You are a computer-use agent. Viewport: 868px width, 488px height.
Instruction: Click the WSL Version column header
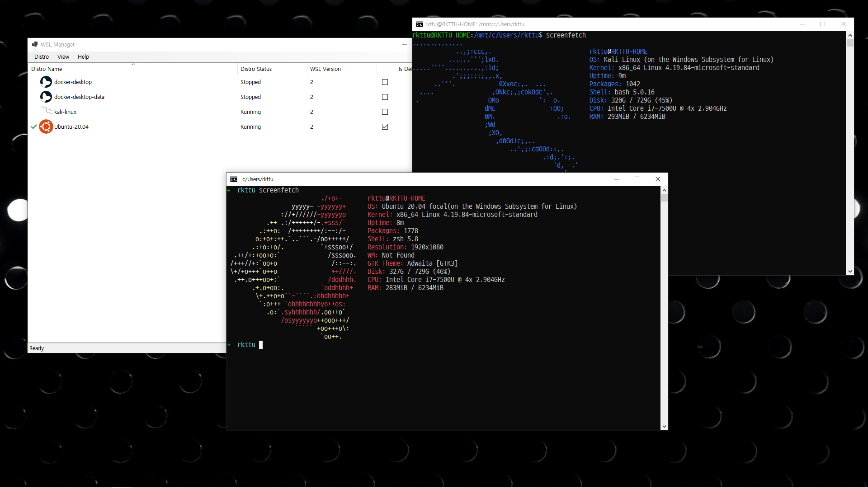325,69
